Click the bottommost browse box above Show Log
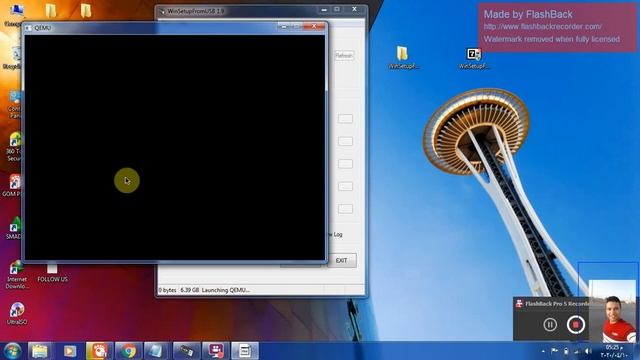 [x=345, y=209]
